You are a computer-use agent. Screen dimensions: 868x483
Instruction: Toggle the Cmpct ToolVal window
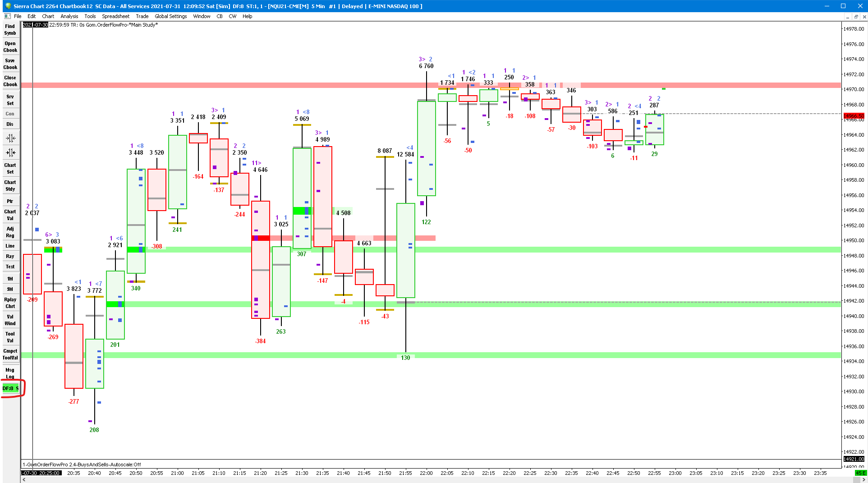[10, 354]
